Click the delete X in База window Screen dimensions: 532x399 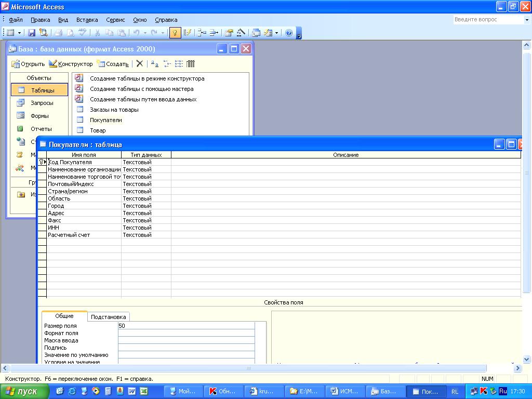pos(139,63)
